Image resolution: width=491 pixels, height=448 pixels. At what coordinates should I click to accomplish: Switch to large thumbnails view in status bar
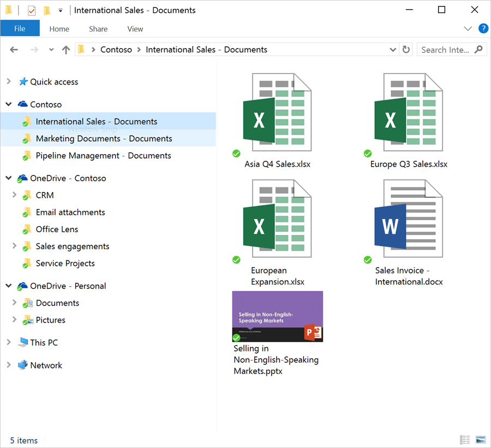[481, 439]
